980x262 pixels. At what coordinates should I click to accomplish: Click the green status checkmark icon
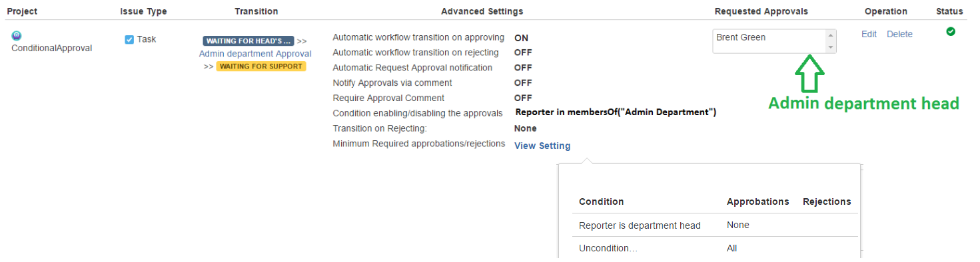[x=951, y=31]
